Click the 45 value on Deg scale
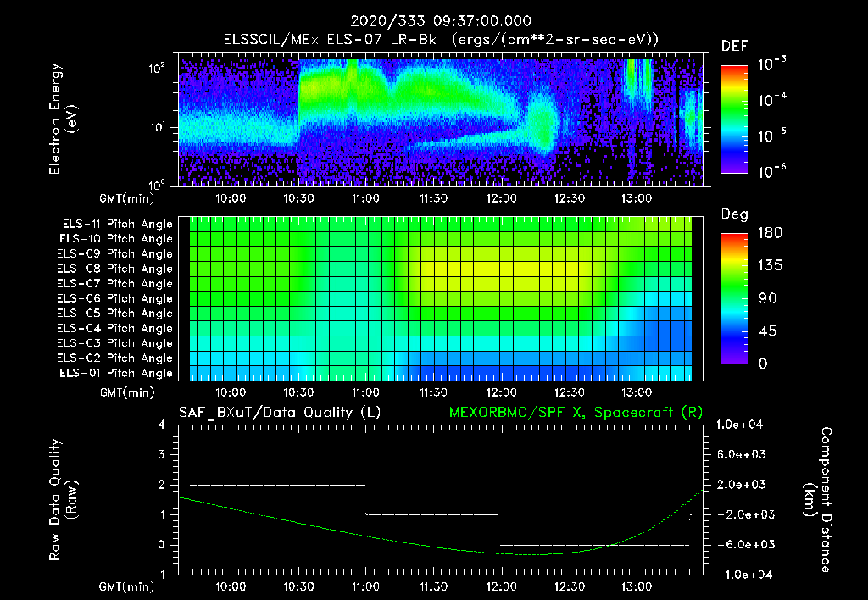 pos(768,331)
